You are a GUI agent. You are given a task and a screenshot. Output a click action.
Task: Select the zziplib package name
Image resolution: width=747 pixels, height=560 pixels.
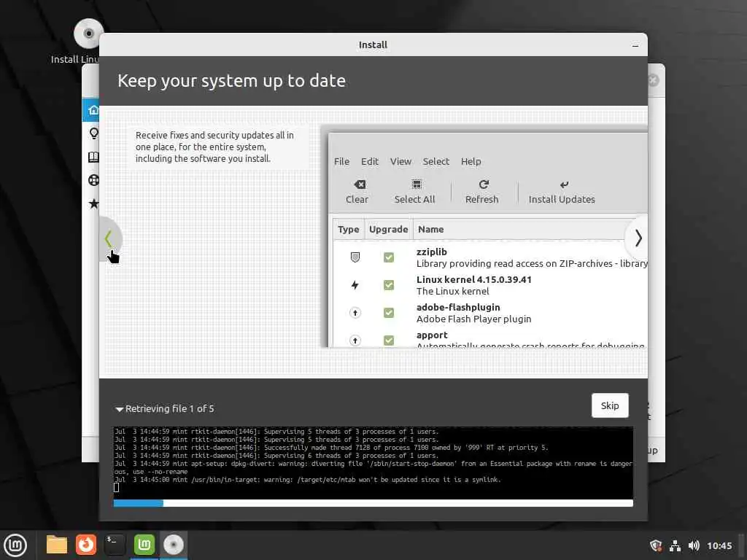coord(432,252)
